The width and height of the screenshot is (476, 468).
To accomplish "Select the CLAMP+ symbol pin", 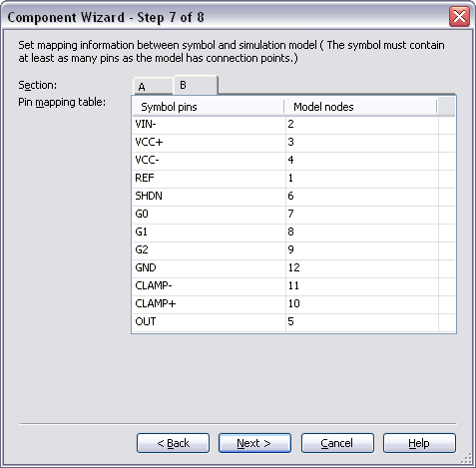I will click(210, 303).
